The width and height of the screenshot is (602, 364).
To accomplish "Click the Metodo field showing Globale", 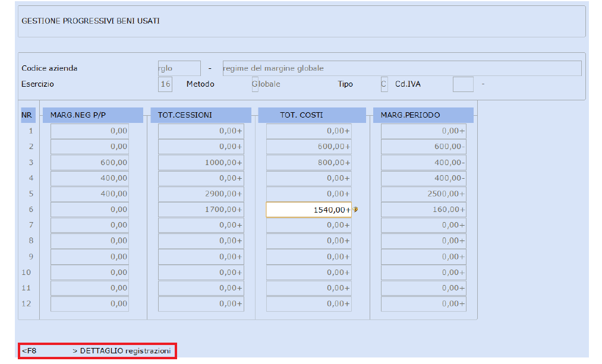I will point(255,84).
